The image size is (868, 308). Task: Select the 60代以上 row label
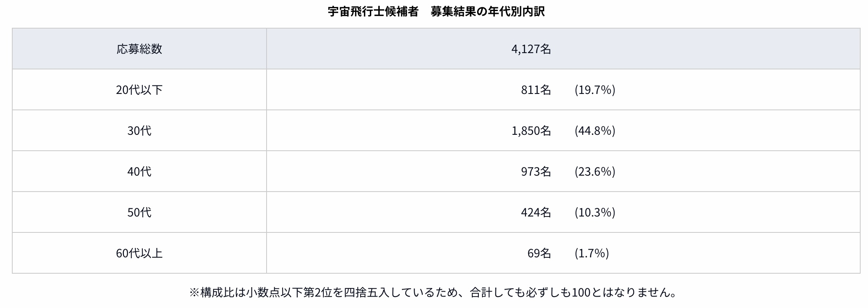point(139,253)
